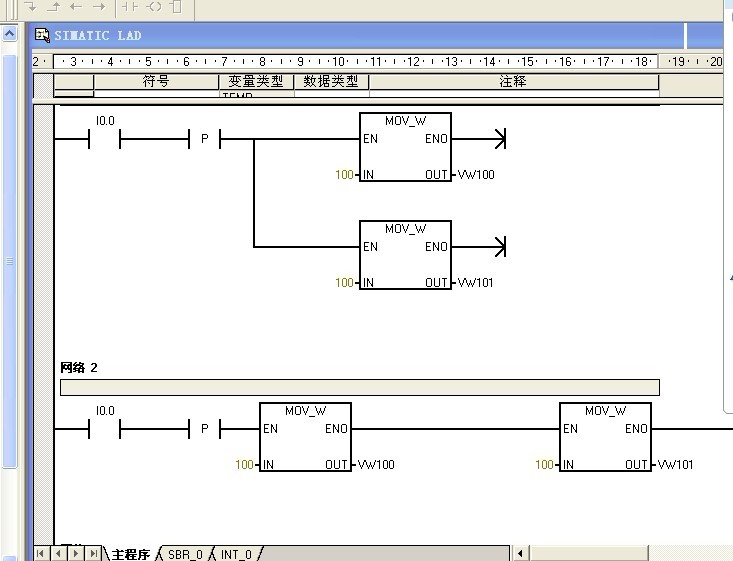Click the 注释 column header
This screenshot has height=561, width=733.
tap(513, 82)
